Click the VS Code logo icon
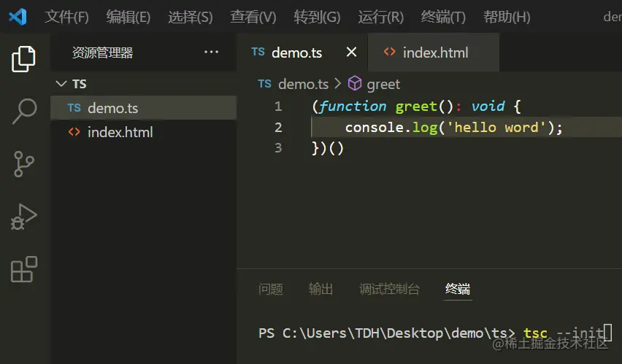The height and width of the screenshot is (364, 622). [x=18, y=17]
